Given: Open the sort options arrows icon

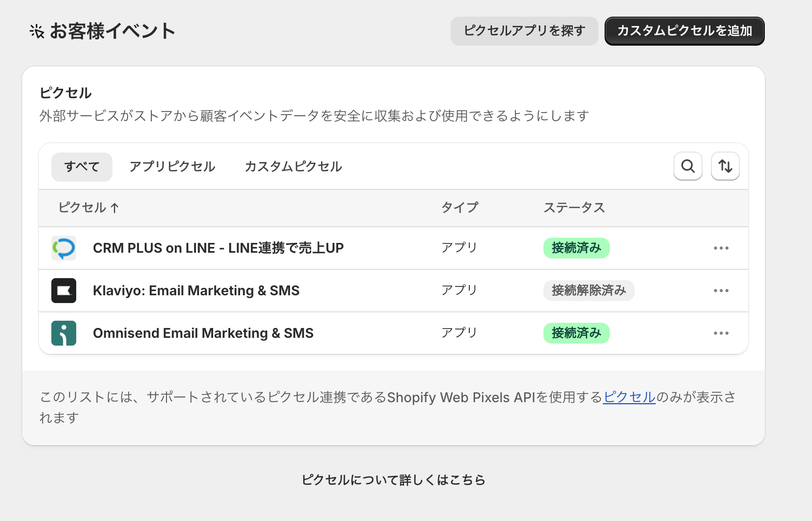Looking at the screenshot, I should click(725, 166).
